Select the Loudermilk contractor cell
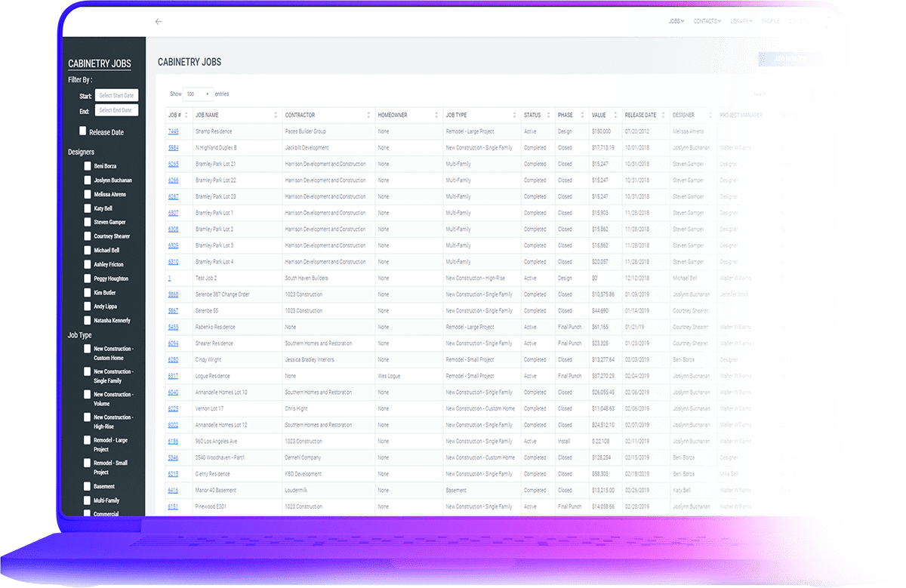Image resolution: width=906 pixels, height=588 pixels. click(328, 491)
